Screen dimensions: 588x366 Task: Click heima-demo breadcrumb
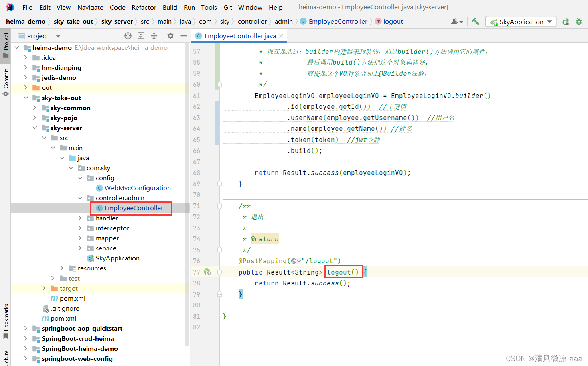click(26, 22)
